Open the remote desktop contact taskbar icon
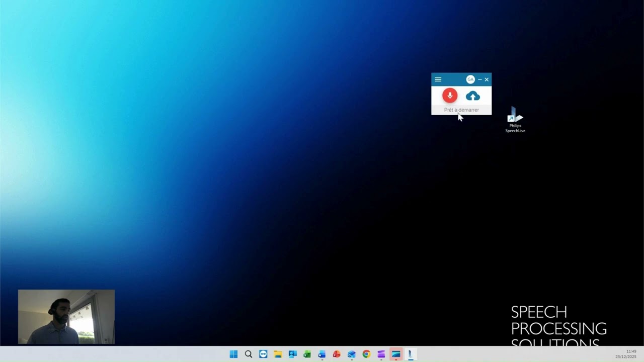Image resolution: width=644 pixels, height=362 pixels. tap(292, 354)
